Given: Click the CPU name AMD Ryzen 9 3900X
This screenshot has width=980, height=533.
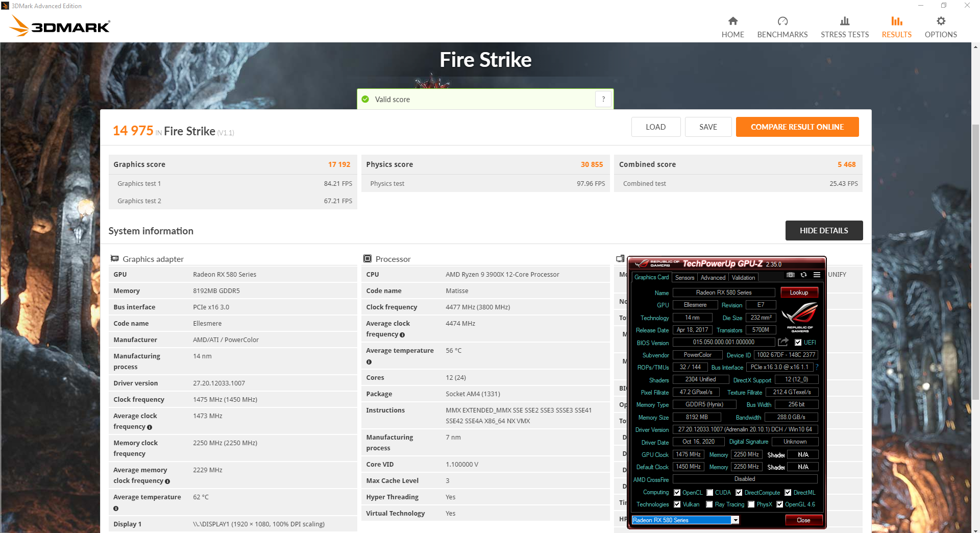Looking at the screenshot, I should 502,275.
